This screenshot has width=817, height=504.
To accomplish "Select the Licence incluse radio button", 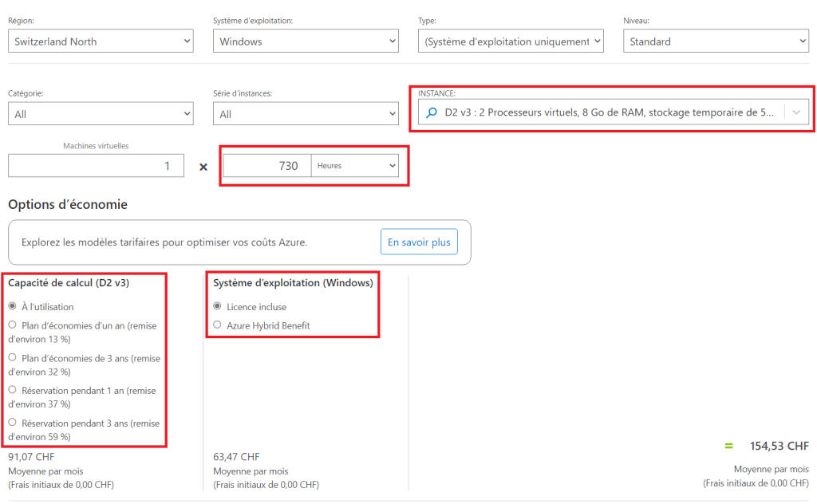I will (x=217, y=306).
